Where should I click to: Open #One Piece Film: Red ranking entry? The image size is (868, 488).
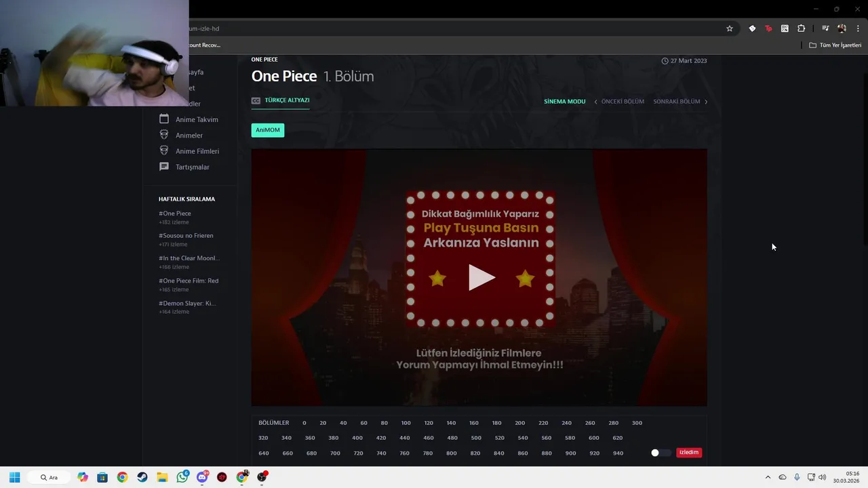coord(189,281)
